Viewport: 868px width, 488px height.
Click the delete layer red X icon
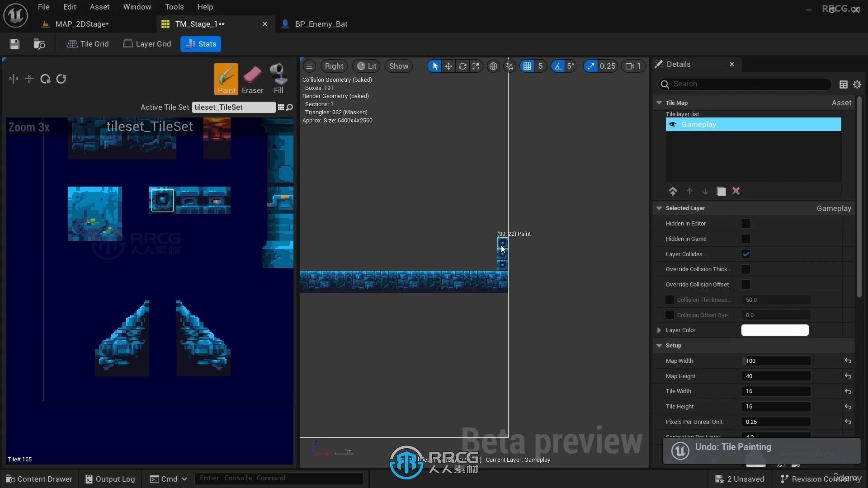coord(736,191)
